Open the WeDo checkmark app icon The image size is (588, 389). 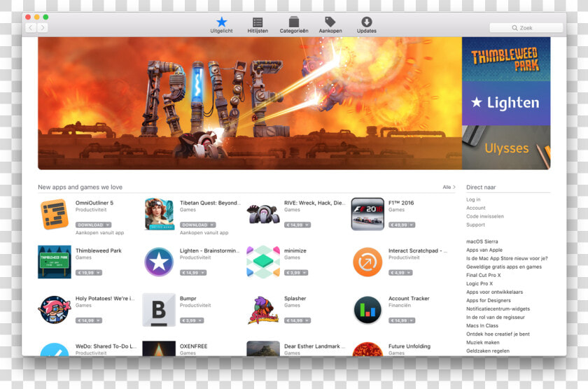pos(55,349)
